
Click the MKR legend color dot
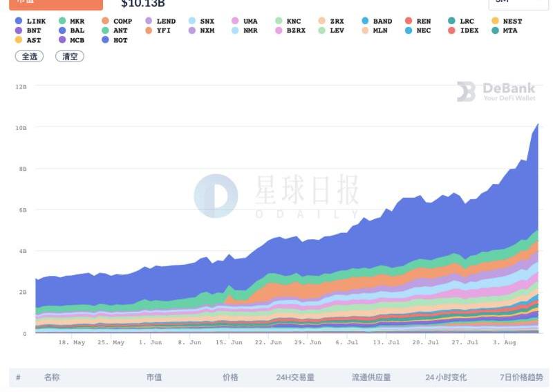(63, 21)
